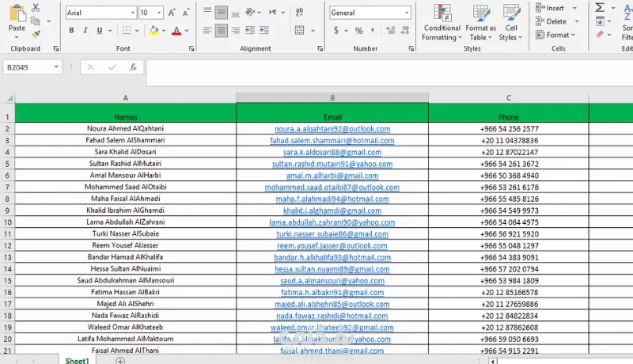Click the Clear eraser icon
This screenshot has width=633, height=364.
[600, 35]
